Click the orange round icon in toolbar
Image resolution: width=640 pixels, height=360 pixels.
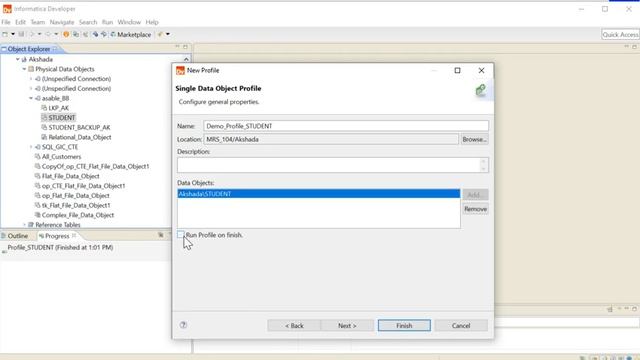pyautogui.click(x=66, y=34)
